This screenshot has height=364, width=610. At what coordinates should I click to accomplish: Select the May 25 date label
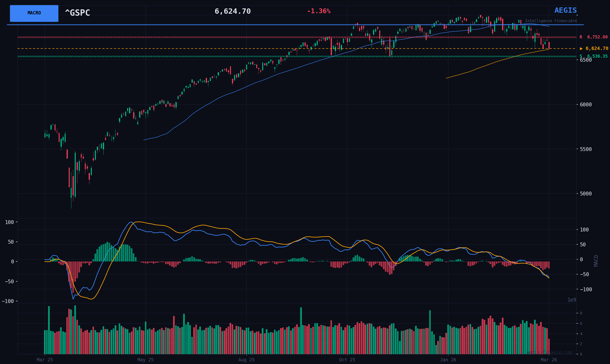[x=145, y=360]
